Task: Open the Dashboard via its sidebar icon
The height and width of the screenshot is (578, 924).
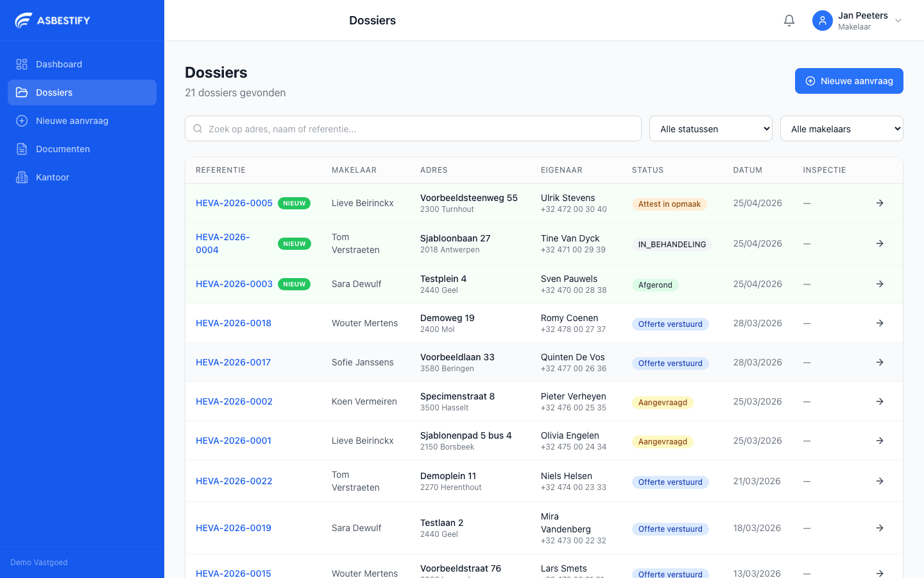Action: point(21,64)
